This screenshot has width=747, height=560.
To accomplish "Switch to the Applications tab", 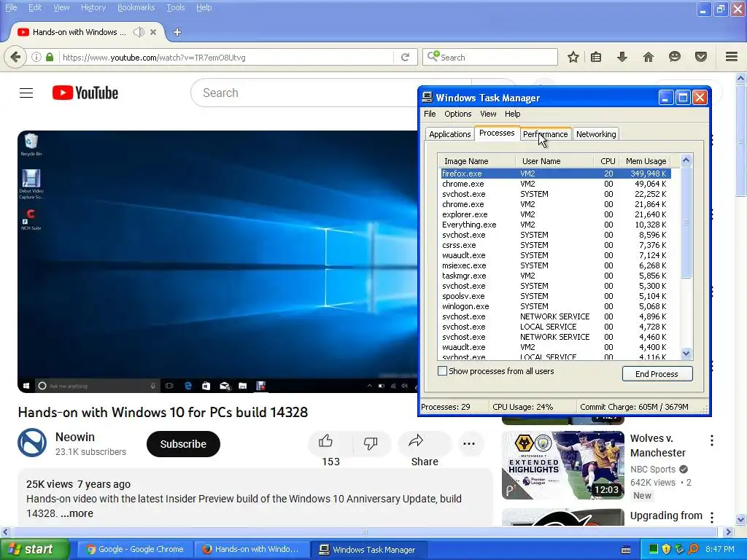I will point(449,134).
